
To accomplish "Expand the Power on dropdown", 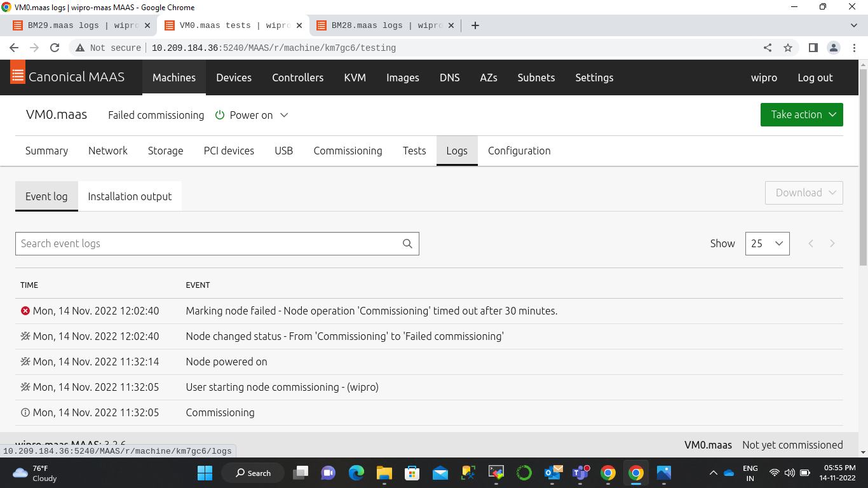I will coord(284,115).
